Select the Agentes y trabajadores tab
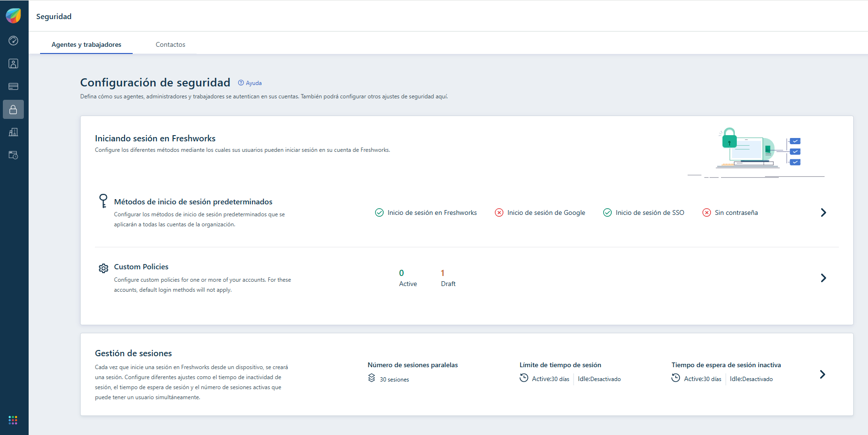This screenshot has height=435, width=868. [x=86, y=44]
